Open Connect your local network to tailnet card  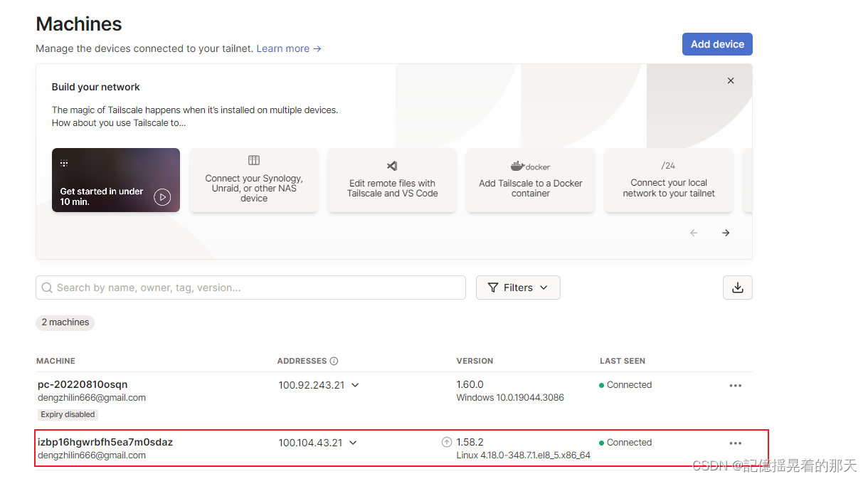tap(669, 180)
